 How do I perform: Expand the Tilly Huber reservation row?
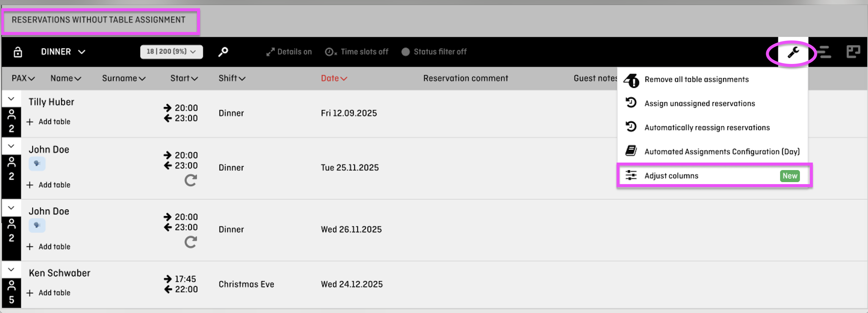coord(11,99)
